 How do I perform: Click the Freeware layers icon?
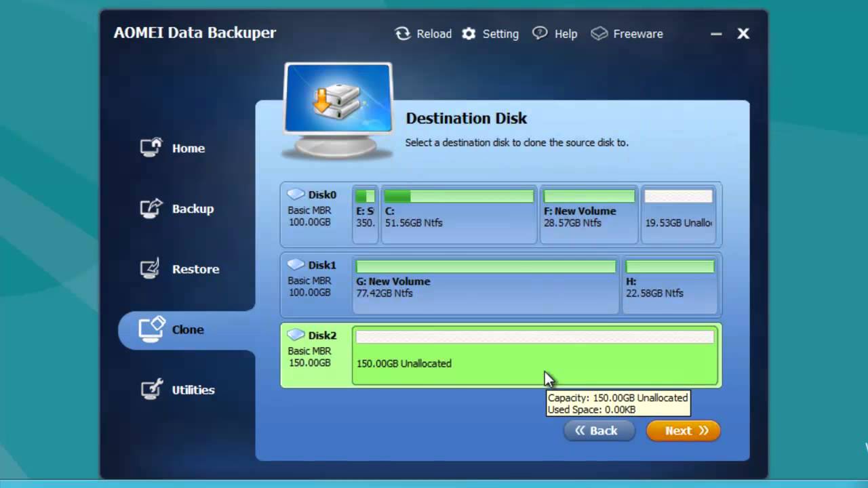pyautogui.click(x=599, y=34)
